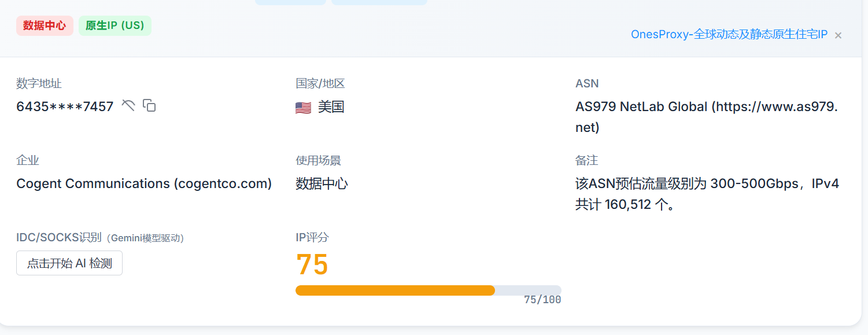Open the OnesProxy 全球动态及静态原生住宅IP link
This screenshot has width=868, height=335.
click(x=729, y=34)
